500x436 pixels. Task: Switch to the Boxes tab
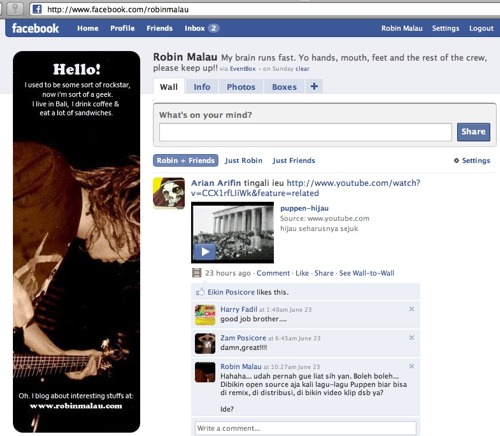[284, 87]
